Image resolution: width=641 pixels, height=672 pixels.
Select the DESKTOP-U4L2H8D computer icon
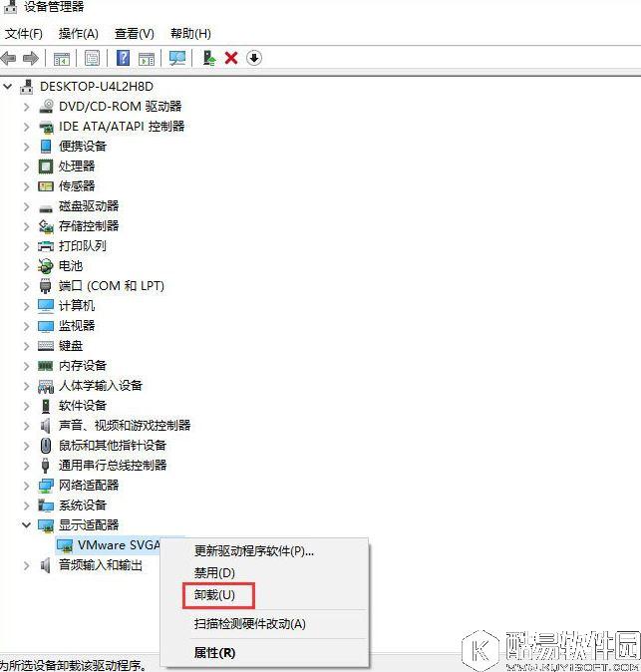point(27,87)
